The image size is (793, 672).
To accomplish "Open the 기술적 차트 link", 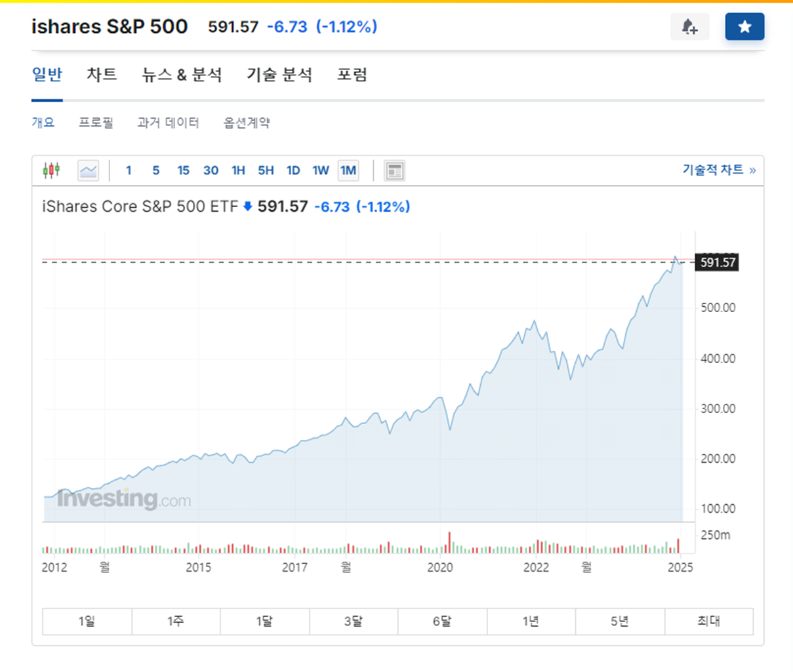I will click(719, 170).
